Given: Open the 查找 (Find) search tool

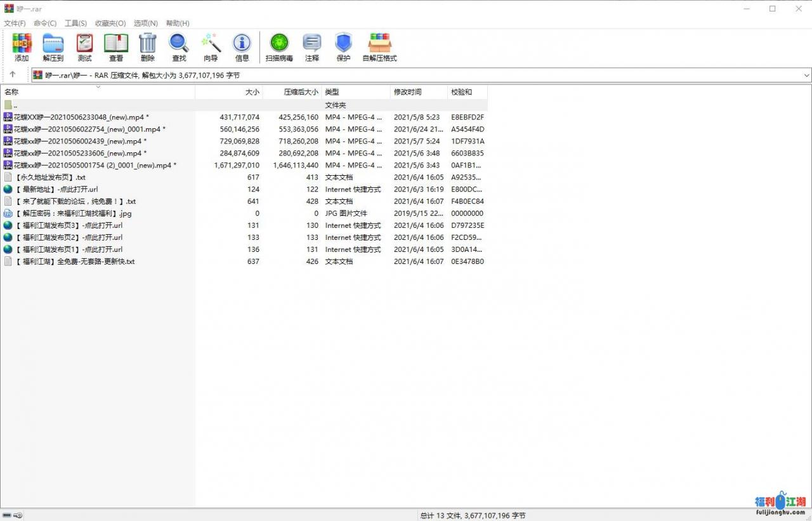Looking at the screenshot, I should tap(179, 47).
